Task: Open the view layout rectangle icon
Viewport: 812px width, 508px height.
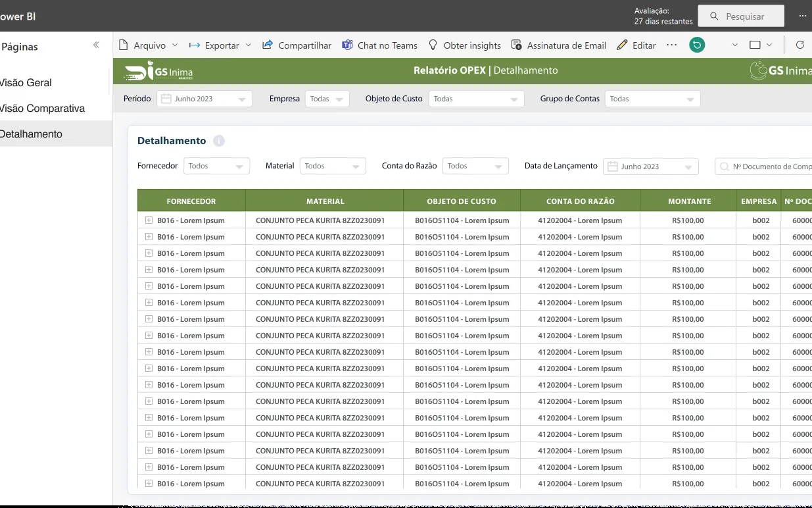Action: [755, 45]
